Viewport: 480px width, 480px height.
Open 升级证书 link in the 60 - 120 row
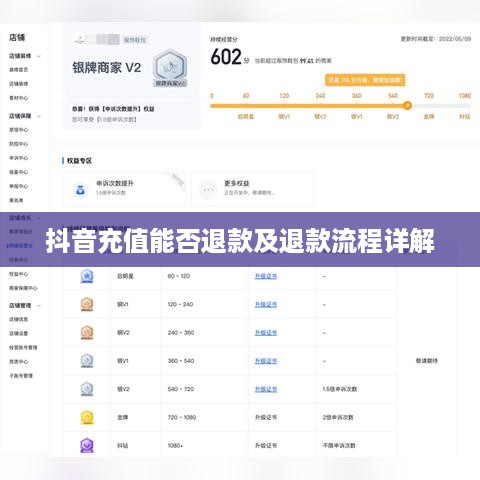point(266,276)
